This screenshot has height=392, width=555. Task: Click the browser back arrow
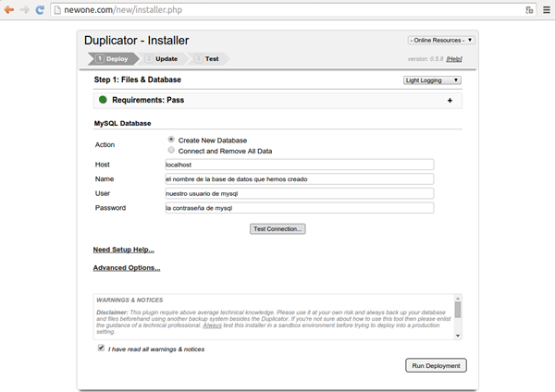point(10,9)
